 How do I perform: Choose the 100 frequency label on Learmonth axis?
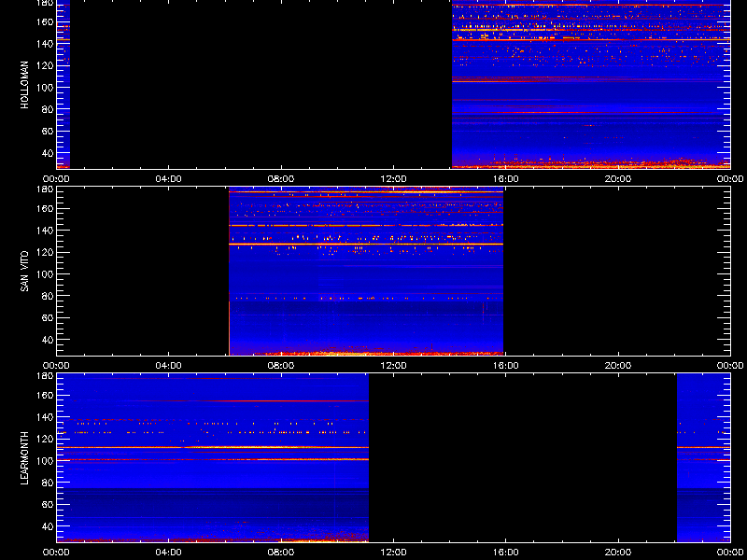46,461
